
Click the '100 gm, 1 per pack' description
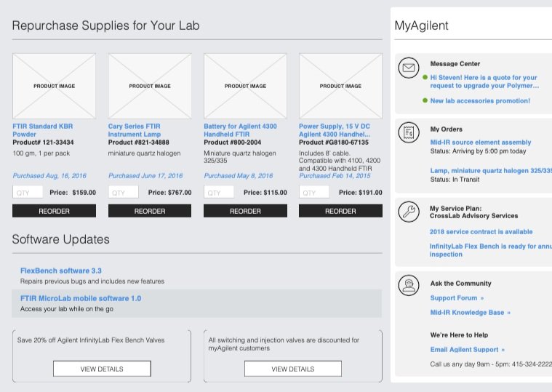click(x=41, y=153)
